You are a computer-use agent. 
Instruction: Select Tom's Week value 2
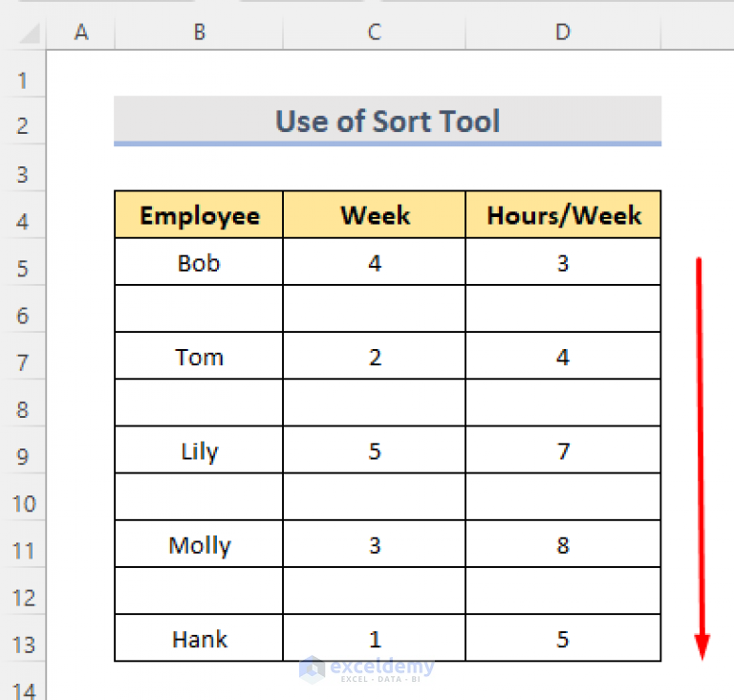(375, 356)
